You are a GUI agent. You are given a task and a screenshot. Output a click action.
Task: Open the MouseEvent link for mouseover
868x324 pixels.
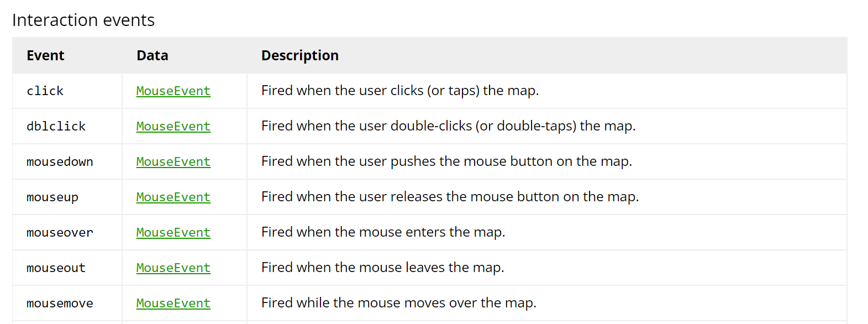(x=173, y=232)
